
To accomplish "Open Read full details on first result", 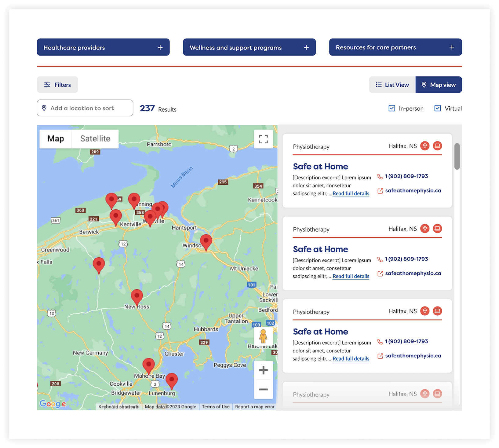I will pos(351,193).
